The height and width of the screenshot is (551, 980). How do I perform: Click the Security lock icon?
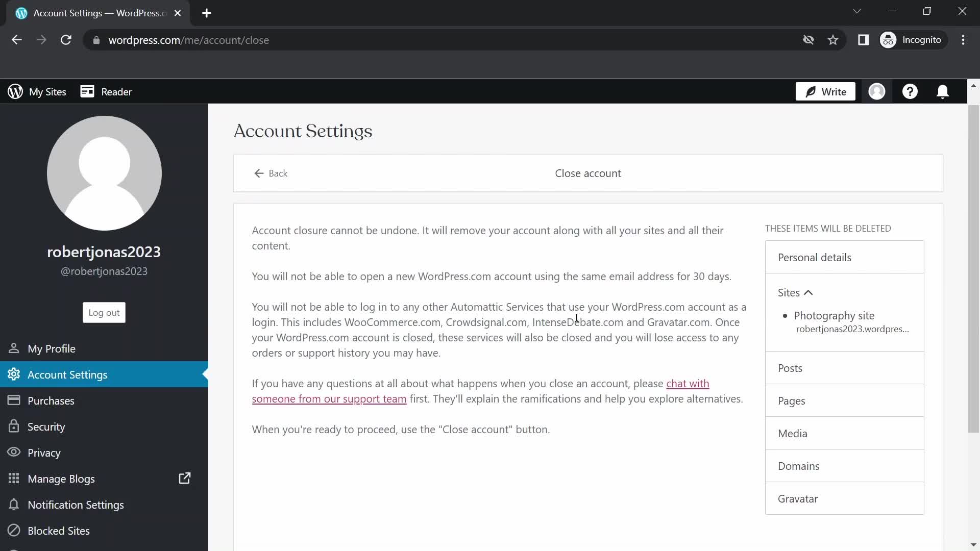[14, 427]
